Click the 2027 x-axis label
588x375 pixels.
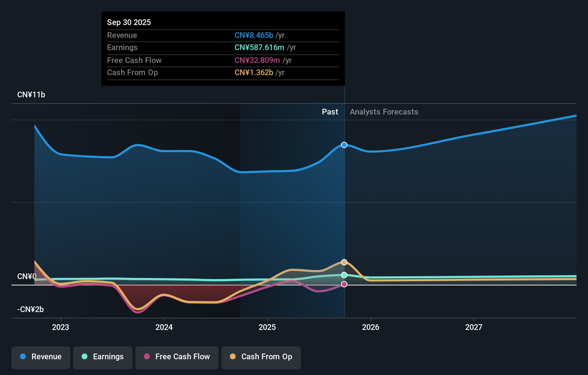(474, 327)
